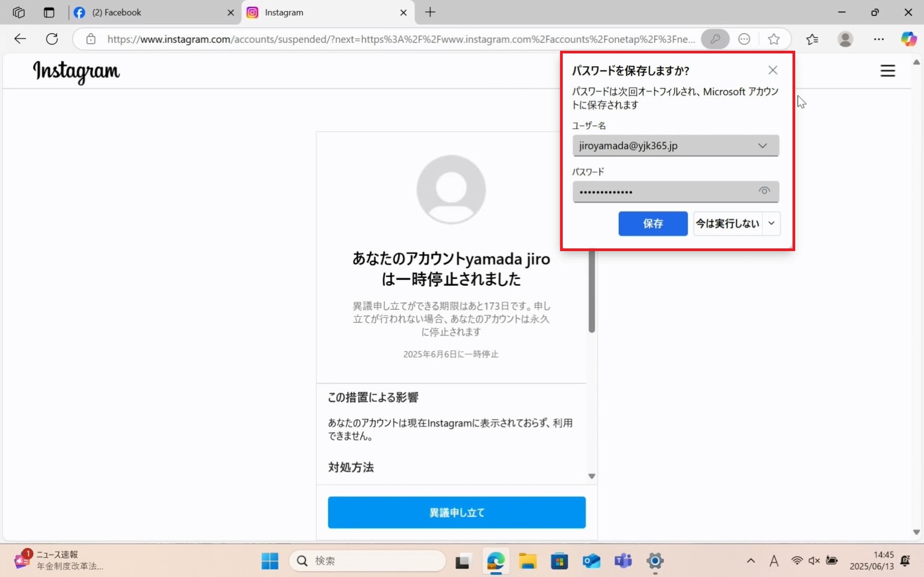This screenshot has width=924, height=577.
Task: Open the favorites list icon
Action: point(812,39)
